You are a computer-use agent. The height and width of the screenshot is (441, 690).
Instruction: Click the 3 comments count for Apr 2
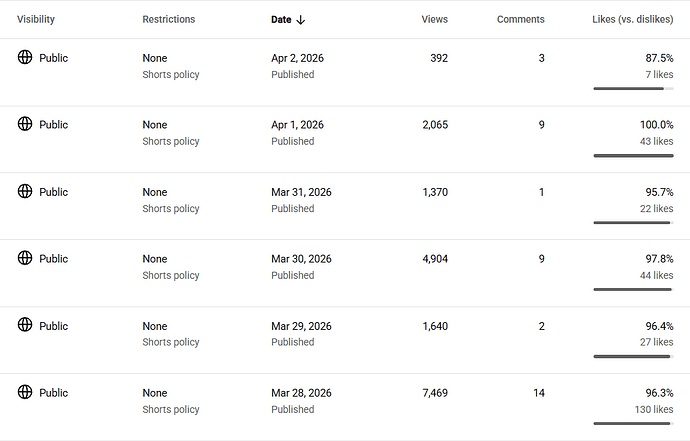[541, 58]
